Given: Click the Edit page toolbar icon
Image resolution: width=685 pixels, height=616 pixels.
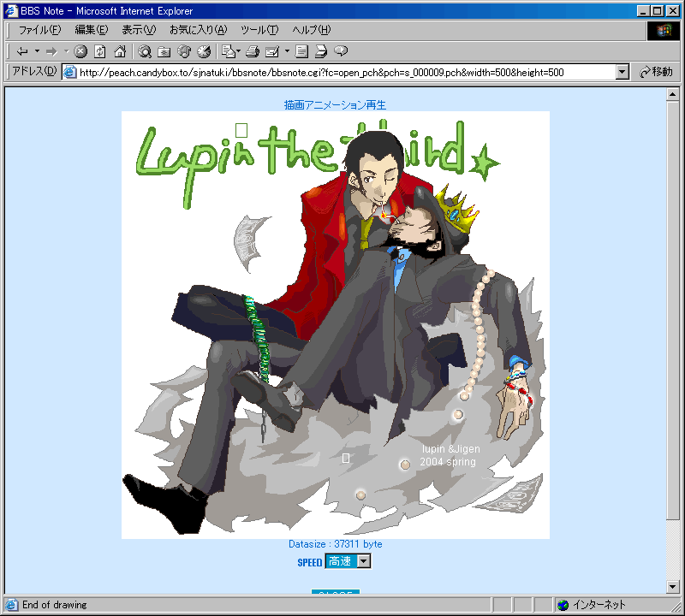Looking at the screenshot, I should [272, 51].
